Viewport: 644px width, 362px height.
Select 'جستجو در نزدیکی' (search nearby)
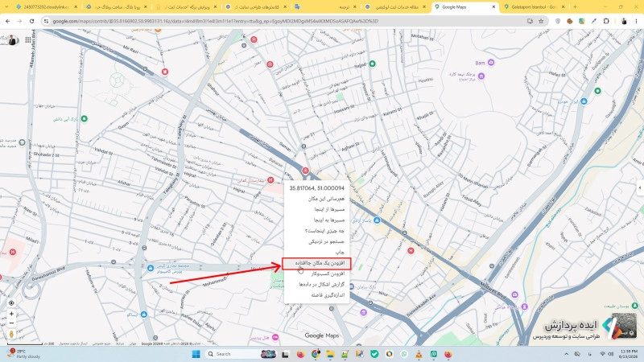click(x=316, y=241)
